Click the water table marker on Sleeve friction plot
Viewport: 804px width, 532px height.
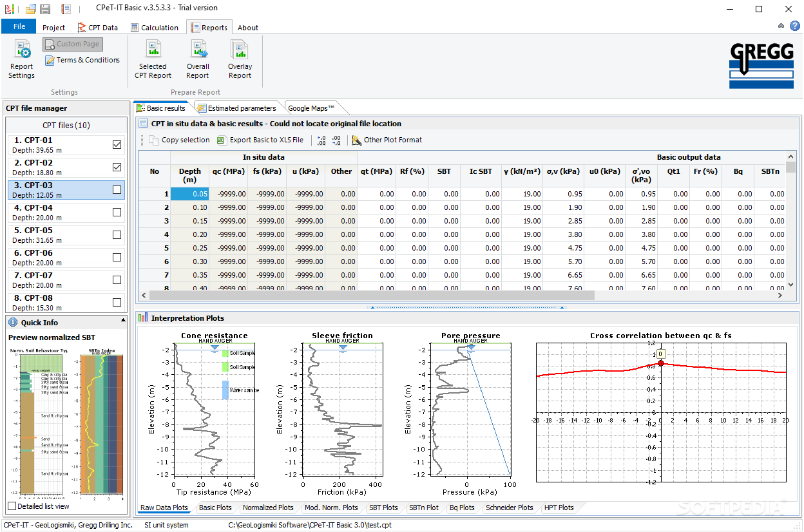343,347
